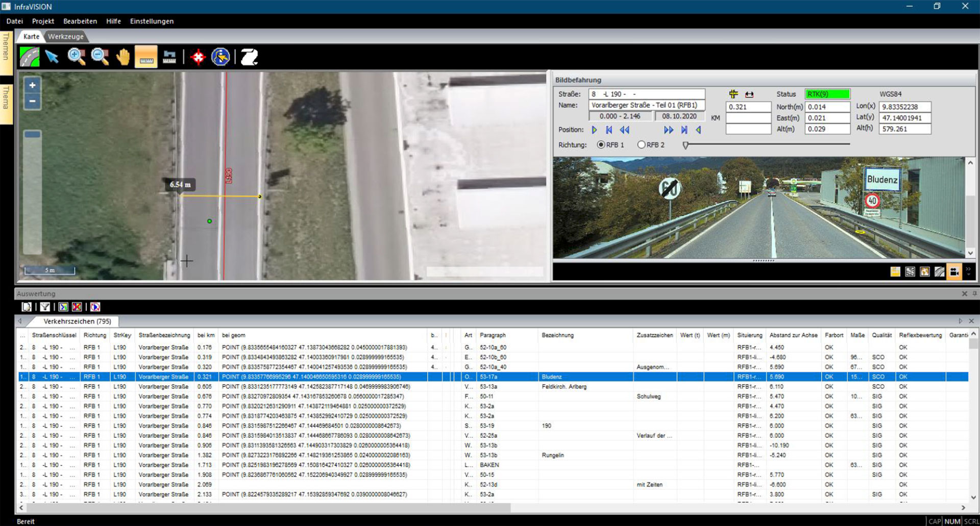Switch to the Werkzeuge tab
This screenshot has height=526, width=980.
pos(66,37)
